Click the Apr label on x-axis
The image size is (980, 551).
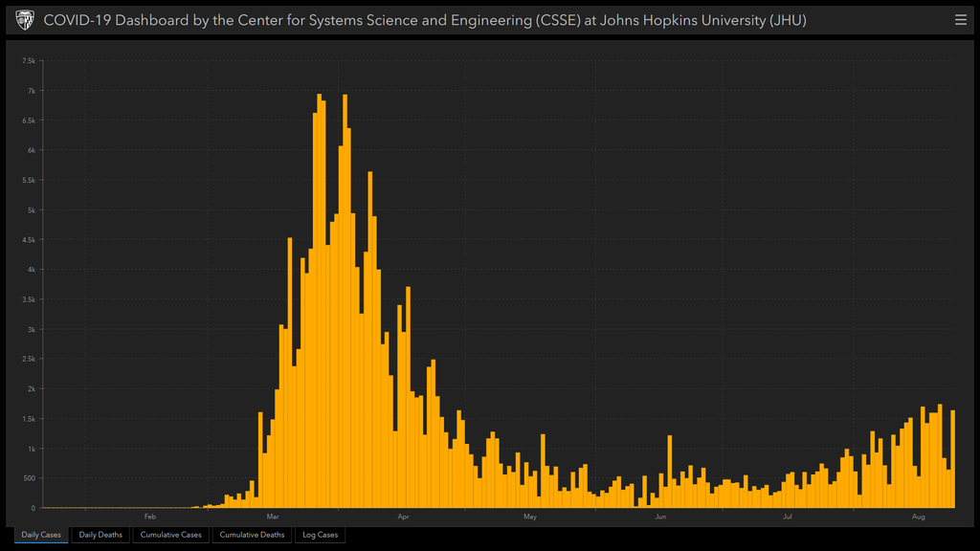pos(403,518)
